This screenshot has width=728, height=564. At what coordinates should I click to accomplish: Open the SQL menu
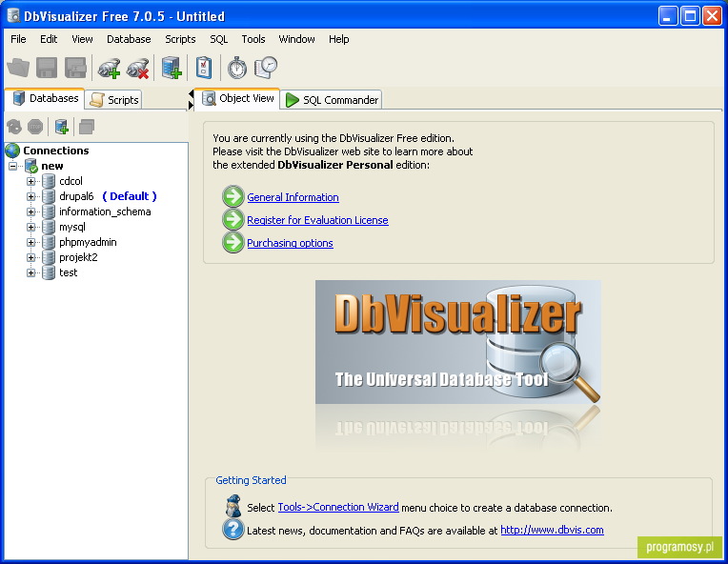point(218,39)
